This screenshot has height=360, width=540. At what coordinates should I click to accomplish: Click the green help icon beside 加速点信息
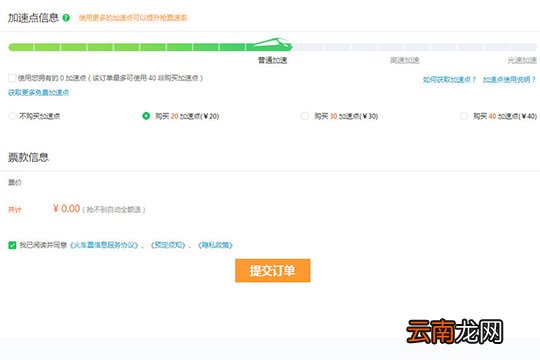coord(66,18)
